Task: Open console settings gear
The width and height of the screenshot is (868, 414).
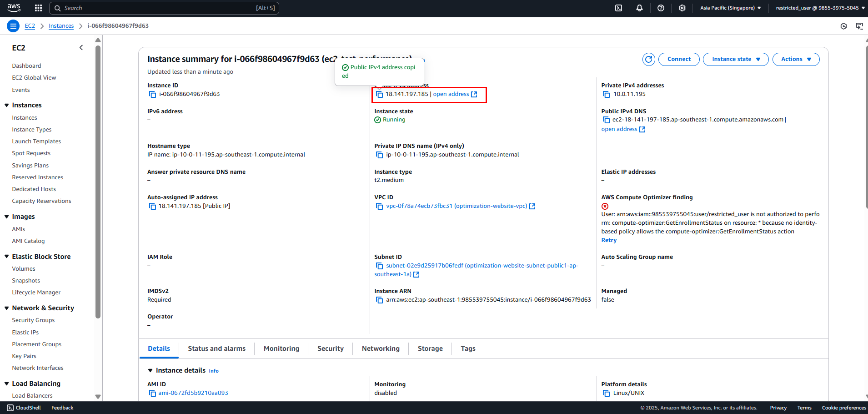Action: click(x=682, y=8)
